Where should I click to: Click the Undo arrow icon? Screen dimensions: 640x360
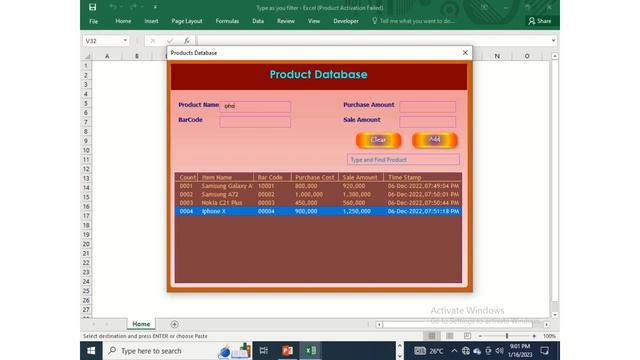113,7
